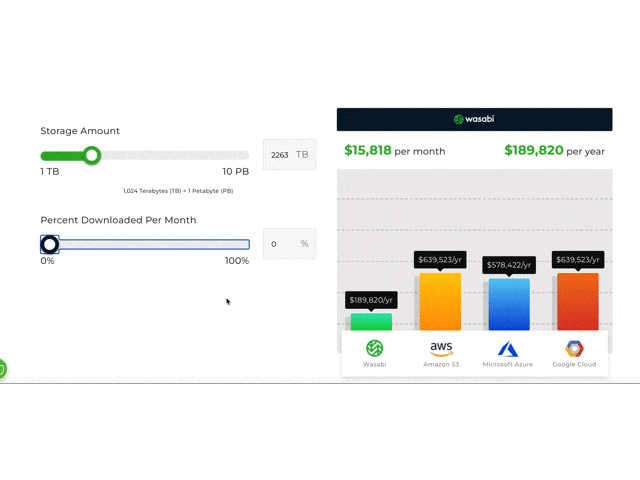Click the 100% slider label
This screenshot has height=480, width=640.
pyautogui.click(x=237, y=261)
